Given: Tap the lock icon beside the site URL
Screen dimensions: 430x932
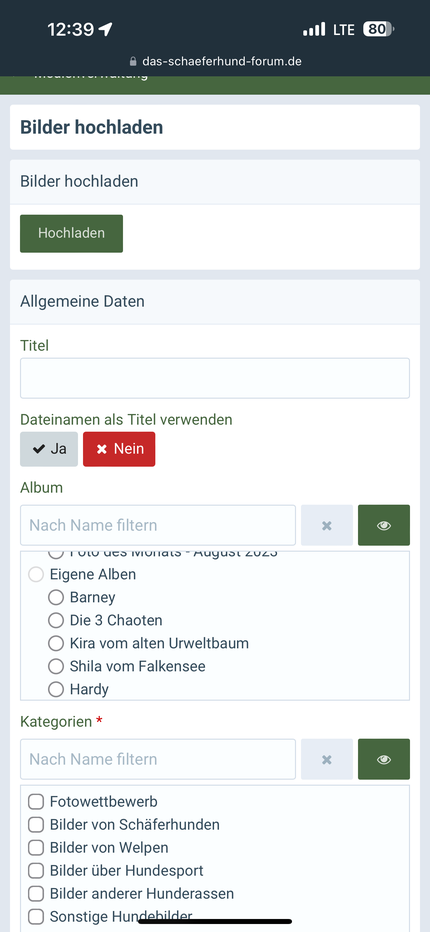Looking at the screenshot, I should (133, 61).
